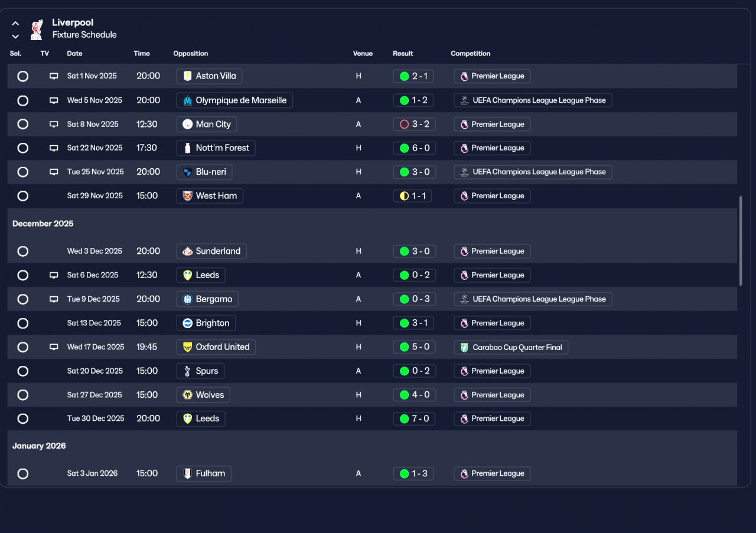Open the 0 - 3 result against Bergamo
The height and width of the screenshot is (533, 756).
414,299
